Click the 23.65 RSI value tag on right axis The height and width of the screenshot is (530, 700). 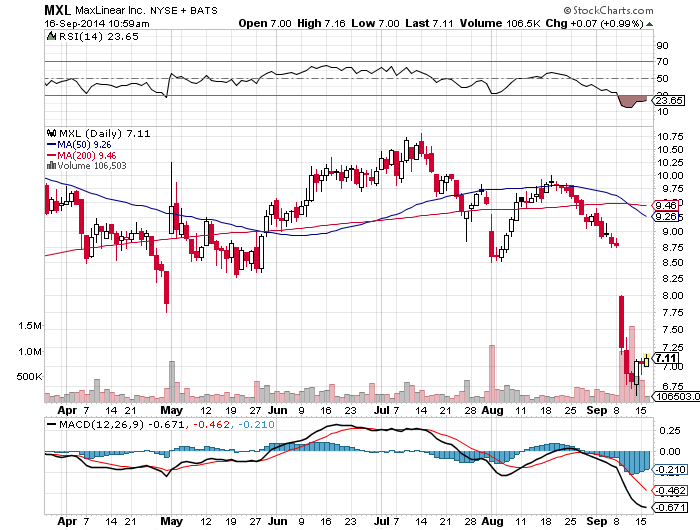point(669,100)
